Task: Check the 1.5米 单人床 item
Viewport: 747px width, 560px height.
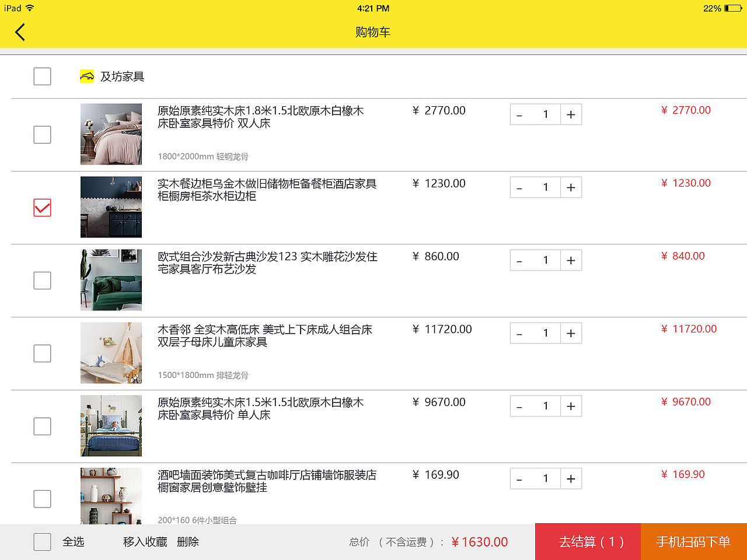Action: (42, 426)
